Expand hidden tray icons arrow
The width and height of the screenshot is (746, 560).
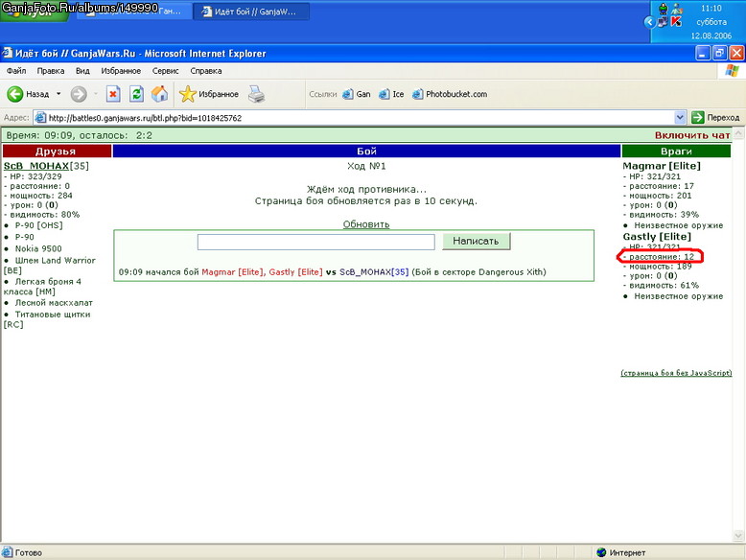649,22
